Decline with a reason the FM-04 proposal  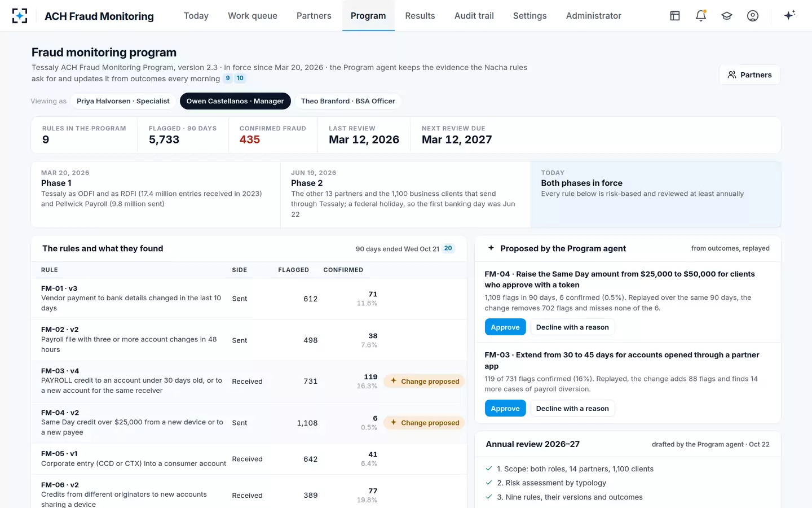tap(572, 327)
